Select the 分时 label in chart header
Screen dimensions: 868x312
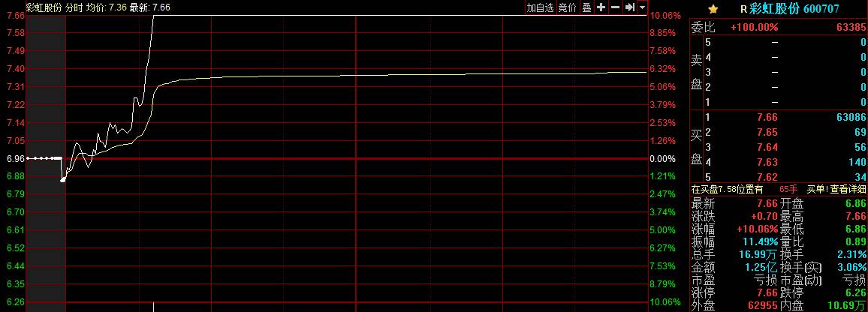[x=74, y=7]
